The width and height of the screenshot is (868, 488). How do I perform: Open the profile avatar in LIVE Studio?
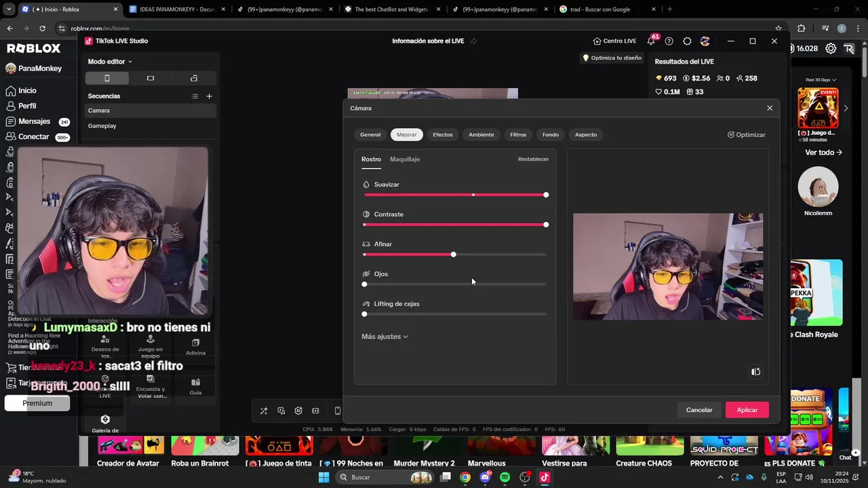[x=705, y=41]
